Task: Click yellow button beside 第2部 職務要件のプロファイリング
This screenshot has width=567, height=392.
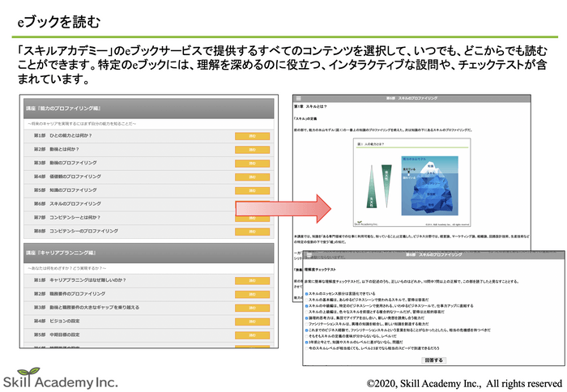Action: tap(252, 294)
